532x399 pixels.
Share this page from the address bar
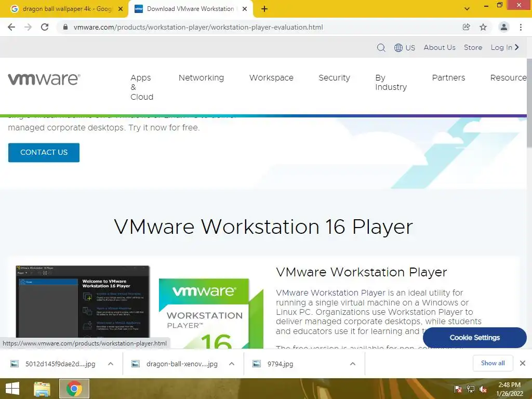(467, 27)
